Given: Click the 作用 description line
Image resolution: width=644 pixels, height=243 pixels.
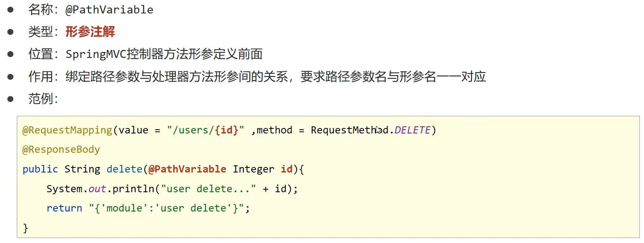Looking at the screenshot, I should (x=257, y=77).
